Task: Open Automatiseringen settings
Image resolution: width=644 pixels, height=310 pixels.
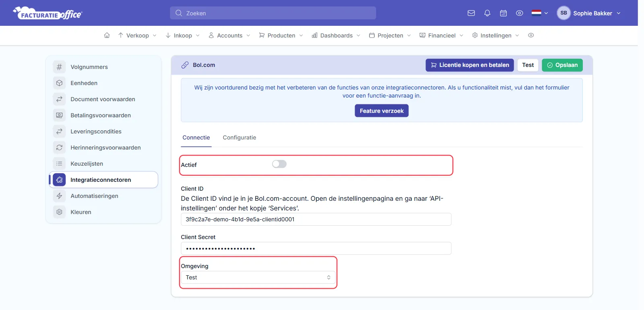Action: coord(104,196)
